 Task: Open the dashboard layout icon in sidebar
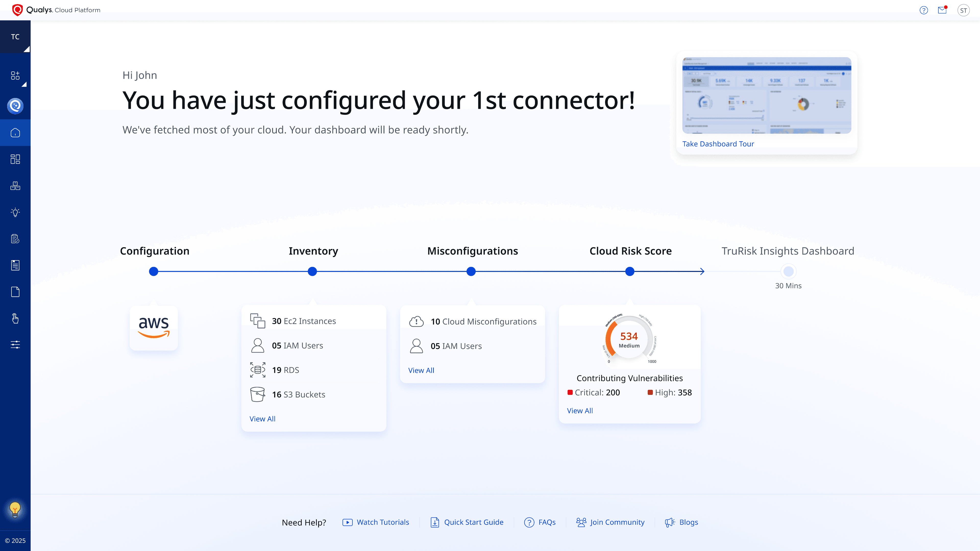[15, 159]
